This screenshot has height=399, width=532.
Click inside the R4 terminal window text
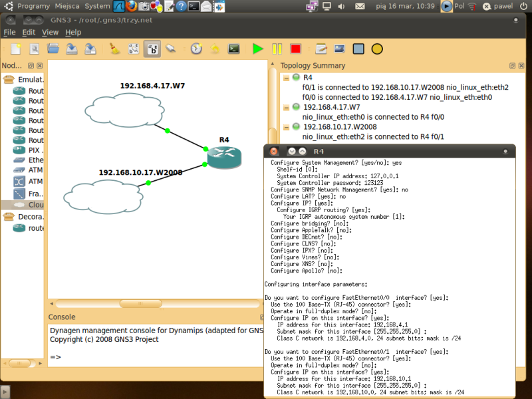tap(389, 277)
